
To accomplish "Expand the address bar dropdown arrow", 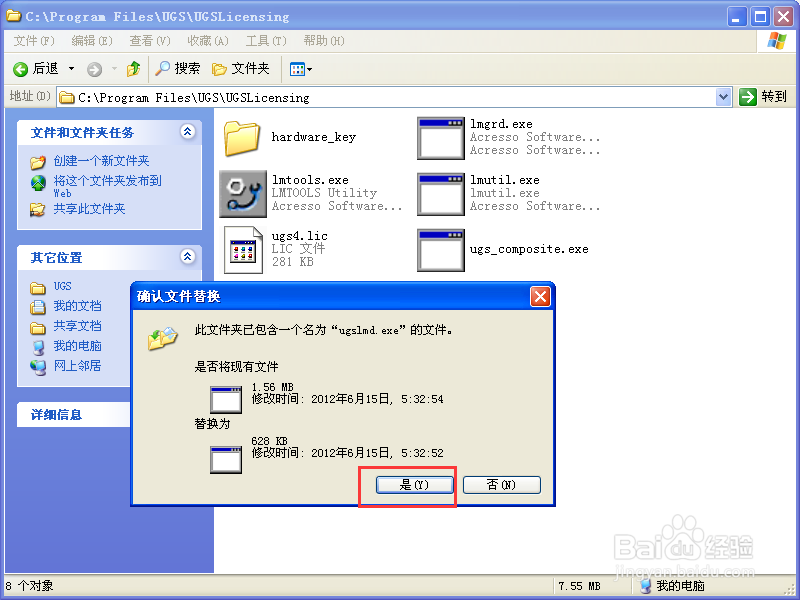I will click(723, 97).
